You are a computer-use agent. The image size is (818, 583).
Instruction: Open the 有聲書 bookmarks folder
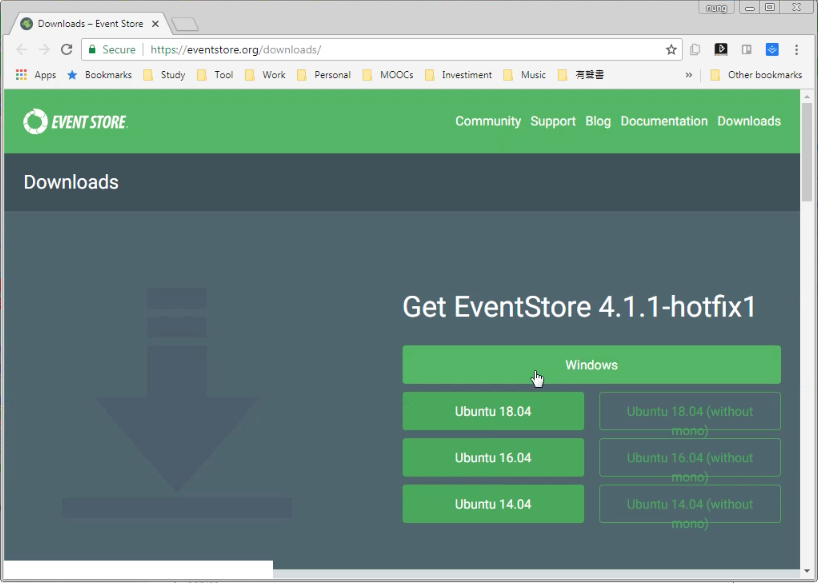pos(581,75)
